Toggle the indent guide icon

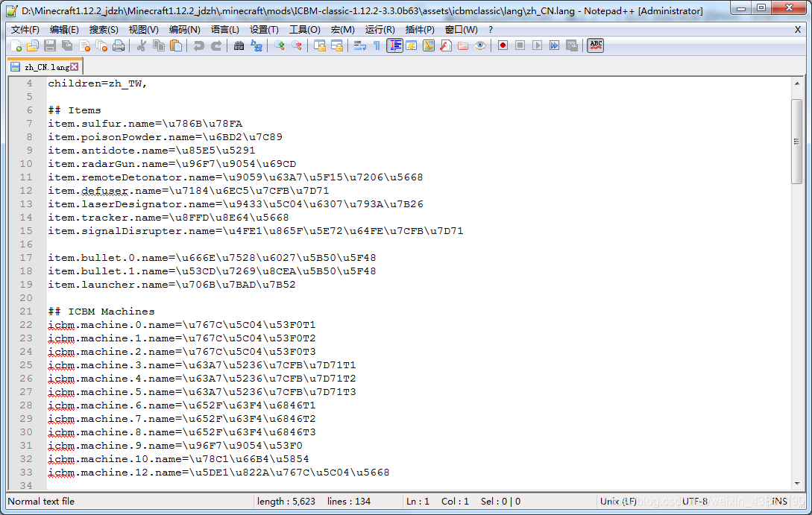(x=394, y=46)
